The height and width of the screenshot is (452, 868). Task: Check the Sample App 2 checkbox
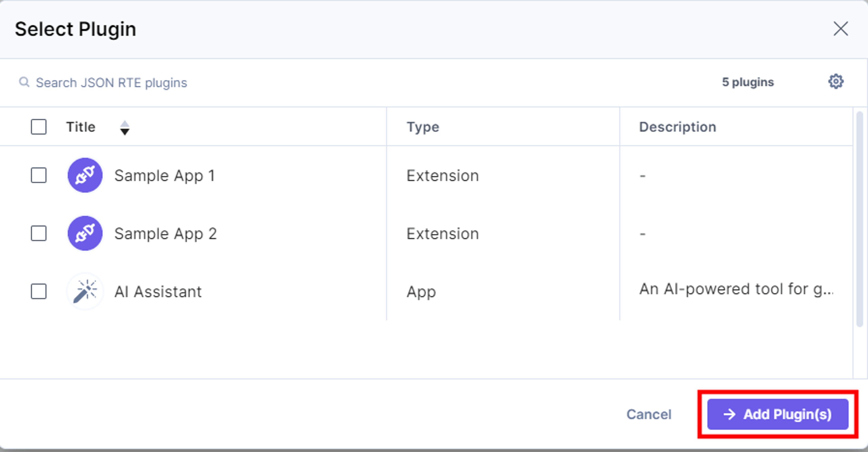point(39,233)
